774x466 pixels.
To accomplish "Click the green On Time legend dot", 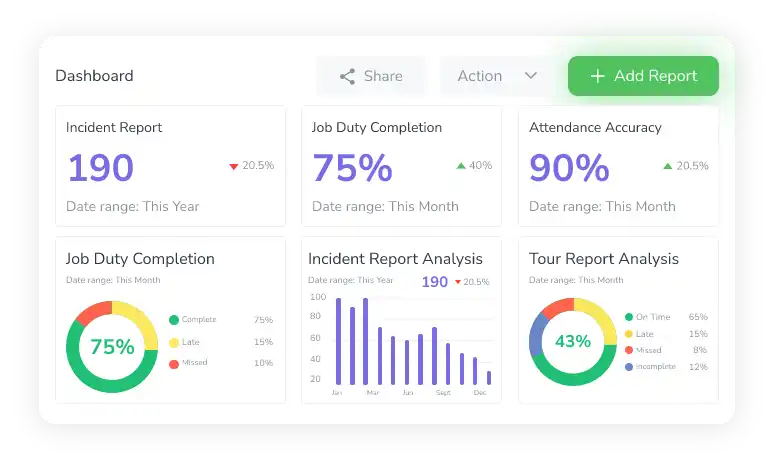I will click(629, 317).
